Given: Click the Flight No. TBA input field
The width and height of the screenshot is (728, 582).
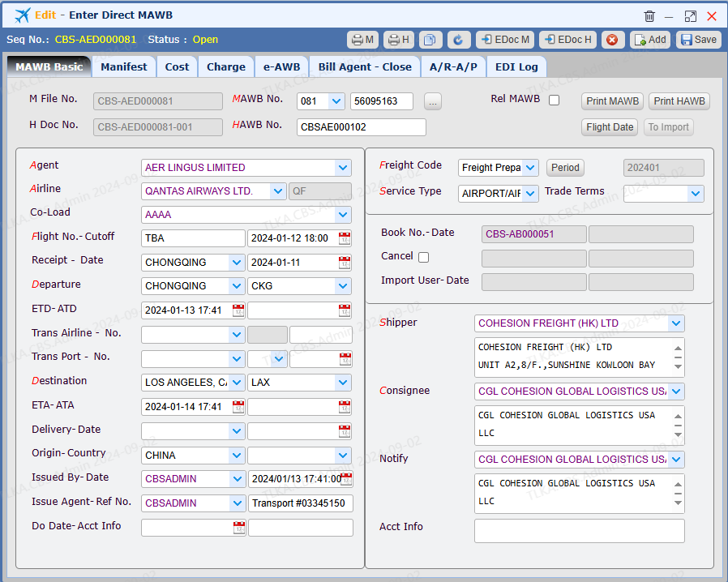Looking at the screenshot, I should pos(193,238).
